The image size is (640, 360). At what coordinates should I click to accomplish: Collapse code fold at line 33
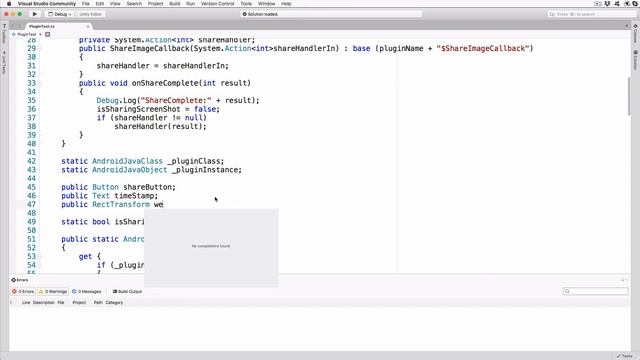(40, 83)
